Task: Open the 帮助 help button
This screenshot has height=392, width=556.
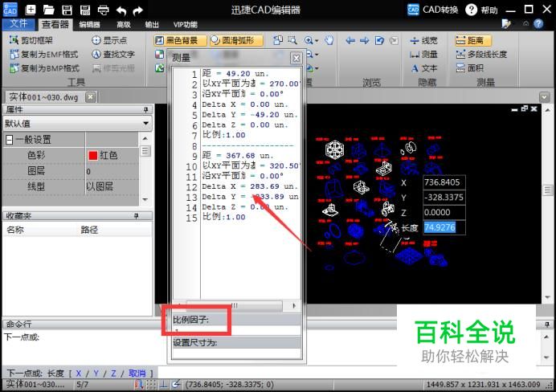Action: pyautogui.click(x=481, y=10)
